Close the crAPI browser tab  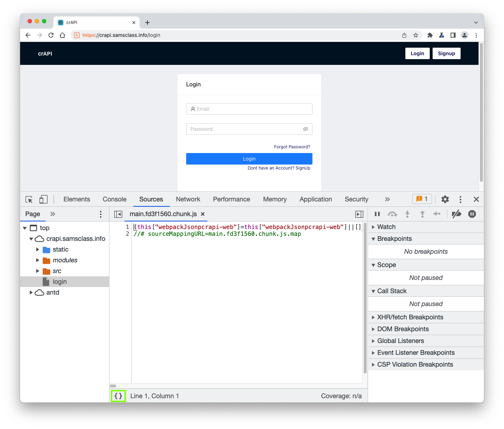(134, 23)
